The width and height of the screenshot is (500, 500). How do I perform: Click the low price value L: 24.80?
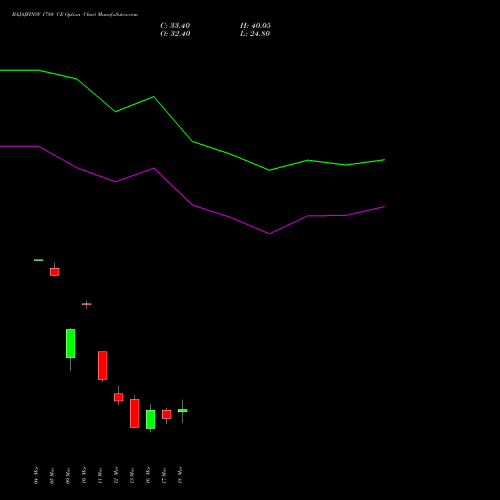tap(255, 34)
